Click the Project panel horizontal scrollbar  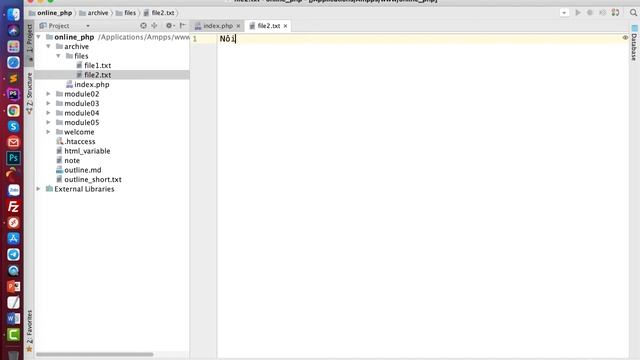coord(95,354)
